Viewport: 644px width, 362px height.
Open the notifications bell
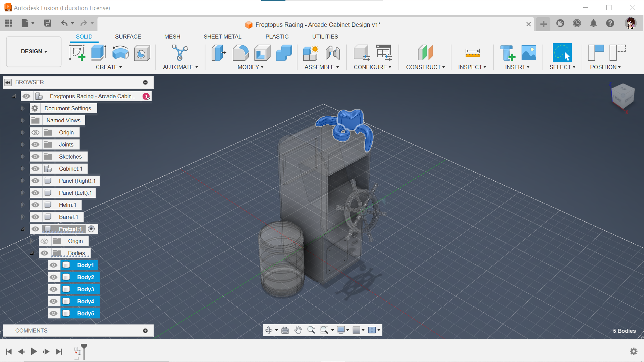[593, 23]
